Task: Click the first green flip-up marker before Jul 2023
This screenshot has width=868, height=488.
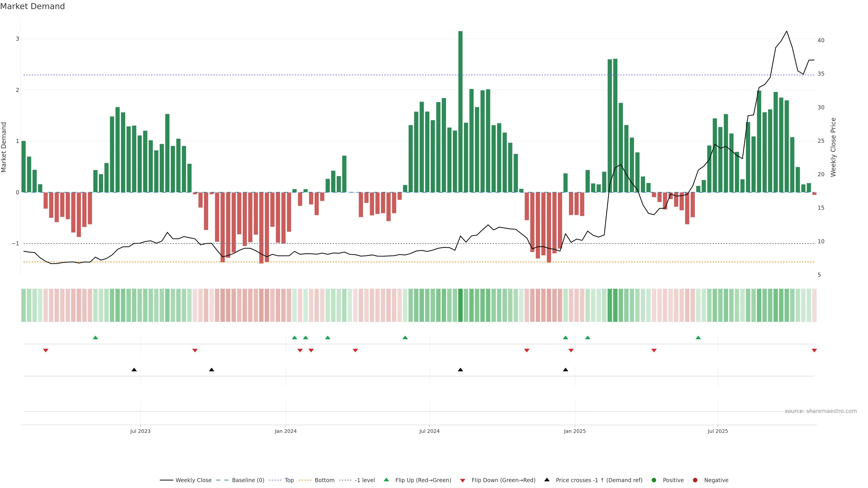Action: 95,338
